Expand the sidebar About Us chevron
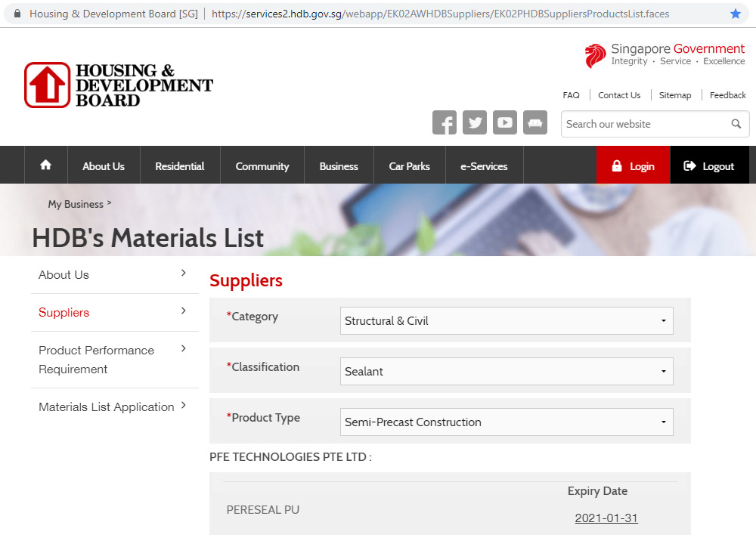This screenshot has height=541, width=756. 183,274
